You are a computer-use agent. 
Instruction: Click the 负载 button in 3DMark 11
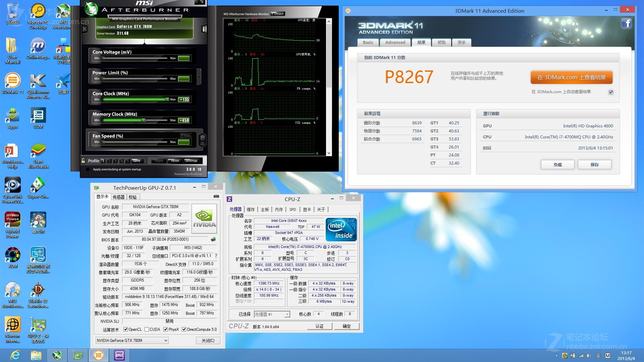(557, 165)
